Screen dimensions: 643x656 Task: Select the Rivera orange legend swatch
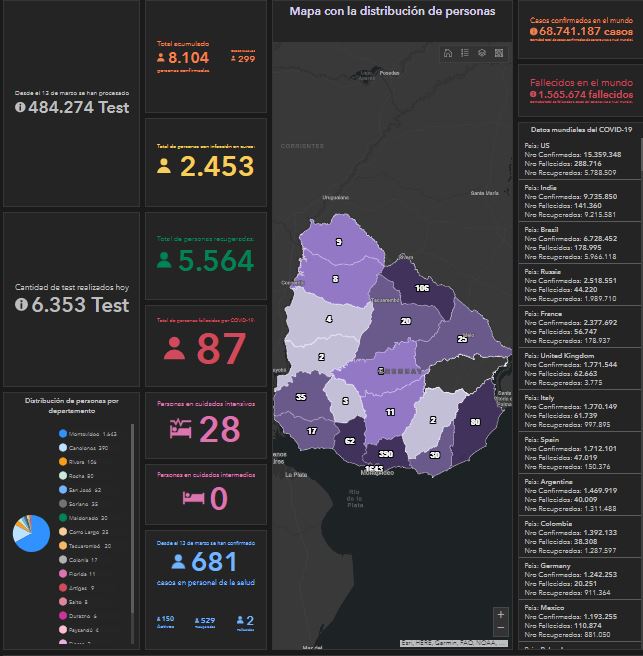point(63,462)
